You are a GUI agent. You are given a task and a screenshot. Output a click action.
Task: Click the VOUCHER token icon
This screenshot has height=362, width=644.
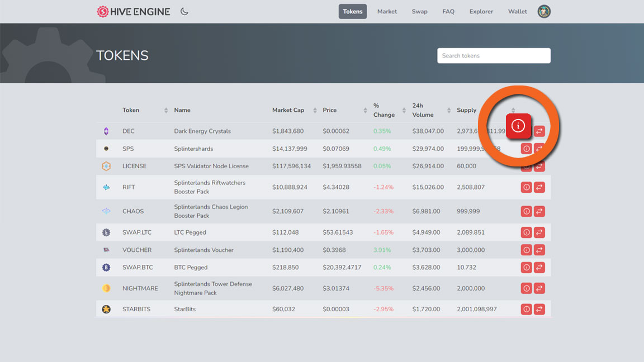click(106, 250)
